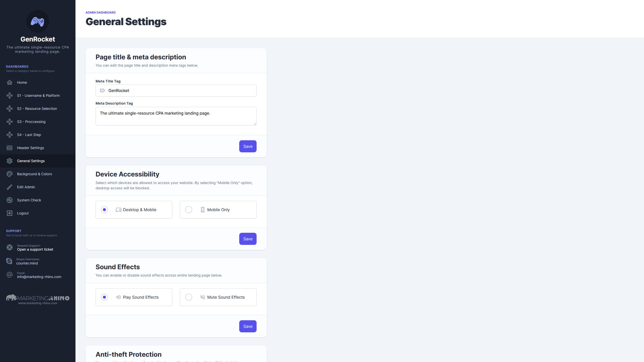Click the pencil icon next to Edit Admin
The image size is (644, 362).
pyautogui.click(x=10, y=187)
